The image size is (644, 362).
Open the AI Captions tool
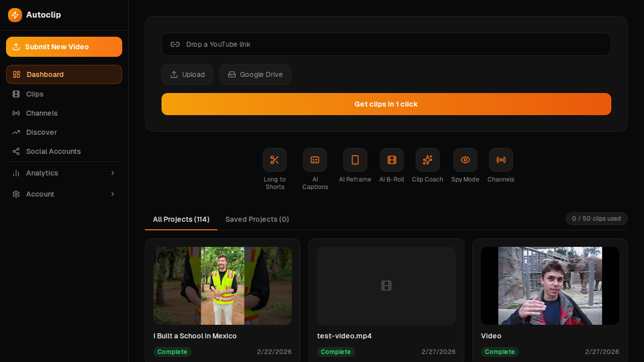(x=315, y=160)
